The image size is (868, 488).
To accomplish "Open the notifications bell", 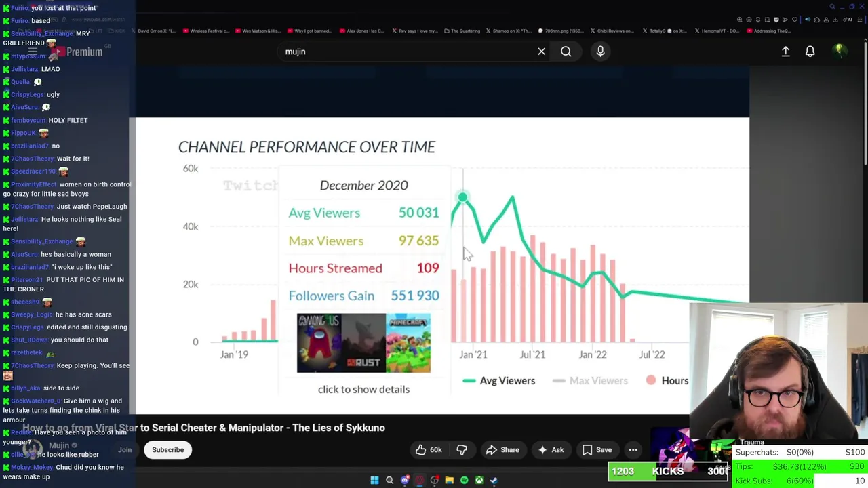I will 810,52.
